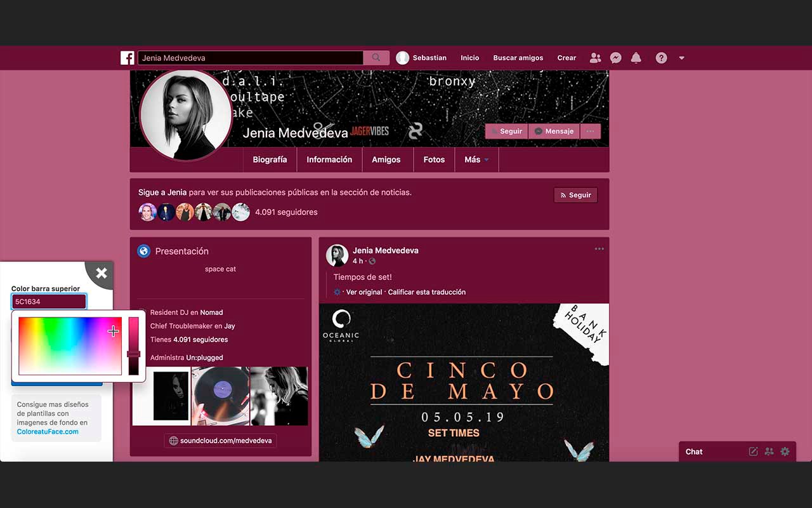Switch to the Información tab
Screen dimensions: 812x508
point(329,159)
